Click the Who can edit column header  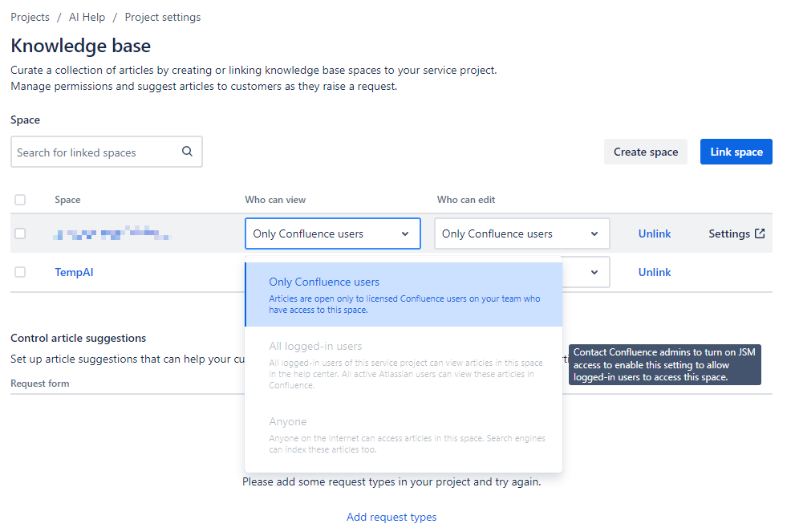tap(466, 200)
